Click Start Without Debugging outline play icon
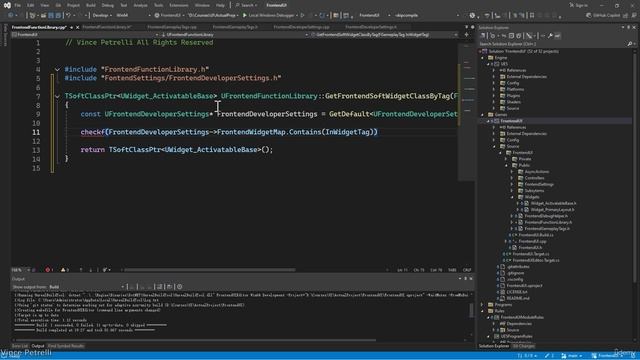 (x=302, y=16)
